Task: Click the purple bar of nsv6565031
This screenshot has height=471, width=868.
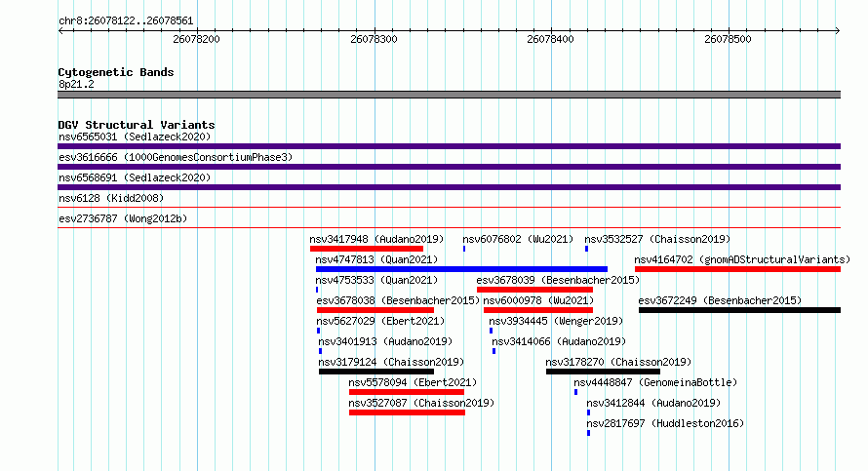Action: [449, 146]
